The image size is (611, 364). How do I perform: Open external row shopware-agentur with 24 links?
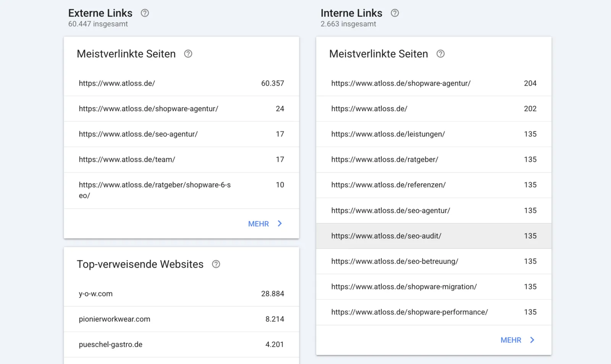point(181,109)
